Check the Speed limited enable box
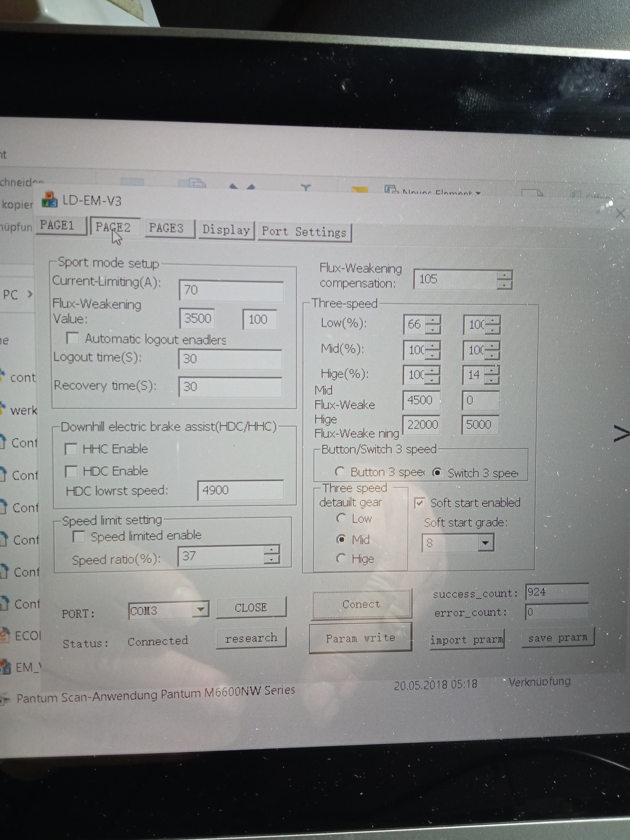 [79, 536]
